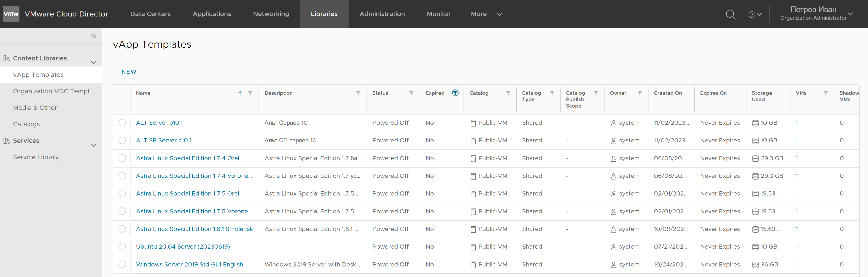Select the Libraries tab

point(324,14)
